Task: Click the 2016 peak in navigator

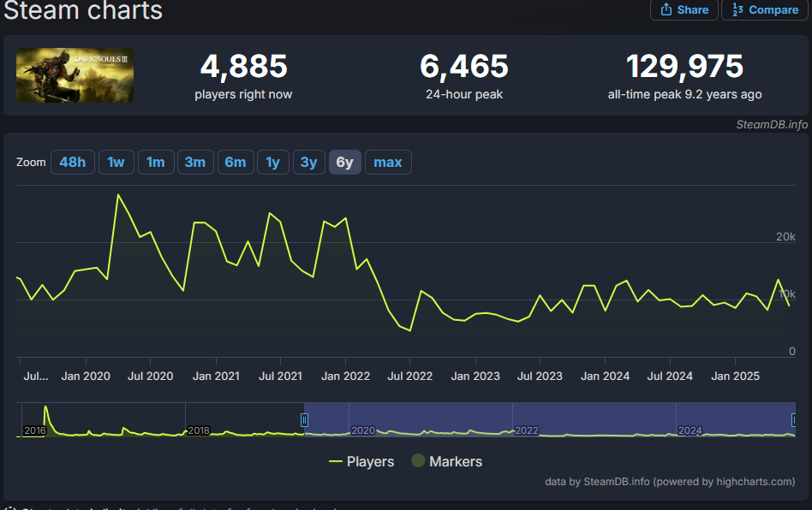Action: [x=45, y=409]
